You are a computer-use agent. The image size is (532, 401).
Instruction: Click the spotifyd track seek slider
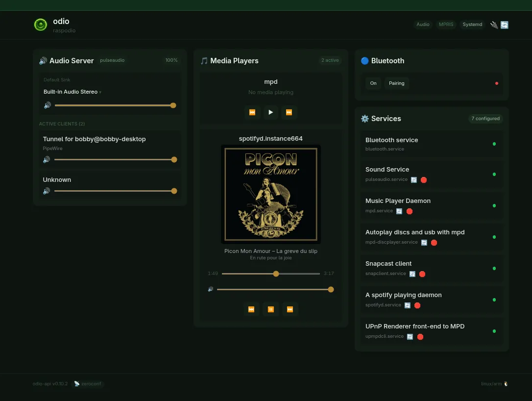point(276,274)
